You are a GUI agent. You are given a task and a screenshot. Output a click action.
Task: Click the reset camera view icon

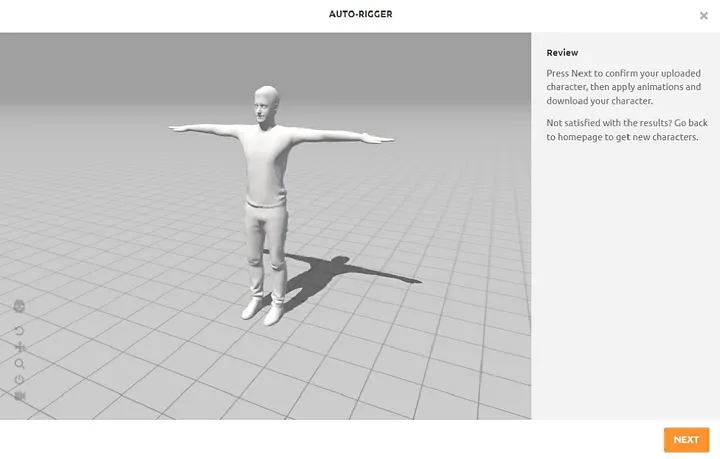(x=19, y=380)
